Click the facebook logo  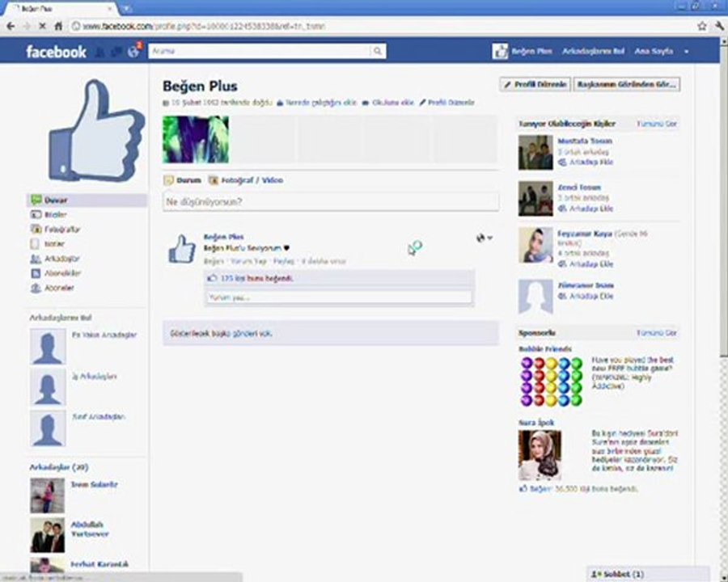(56, 51)
